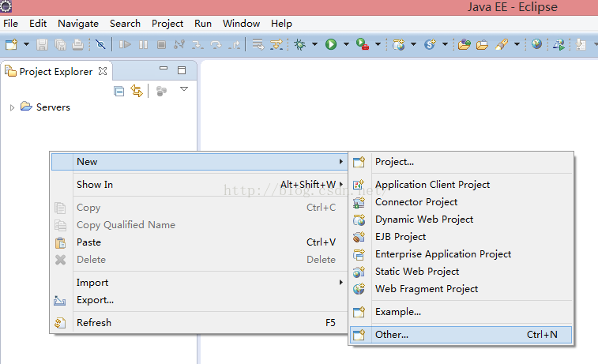Click the Step Over icon

[216, 44]
